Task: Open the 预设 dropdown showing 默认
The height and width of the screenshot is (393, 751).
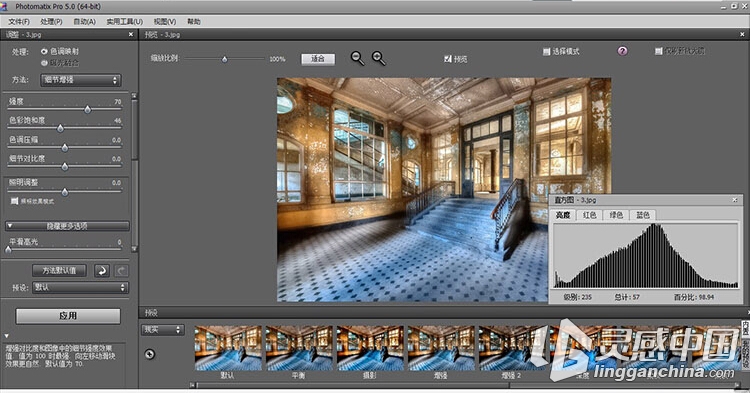Action: pos(80,287)
